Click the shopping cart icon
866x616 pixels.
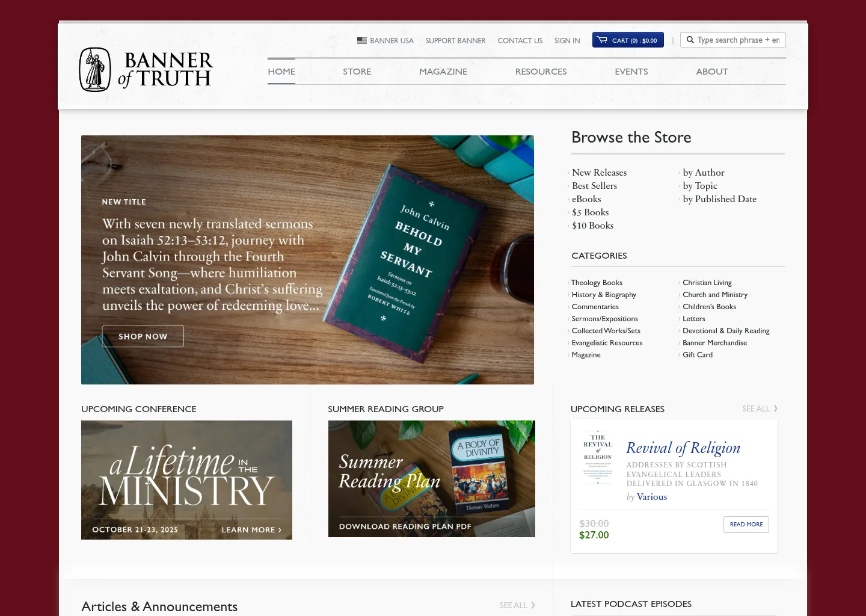[x=602, y=40]
